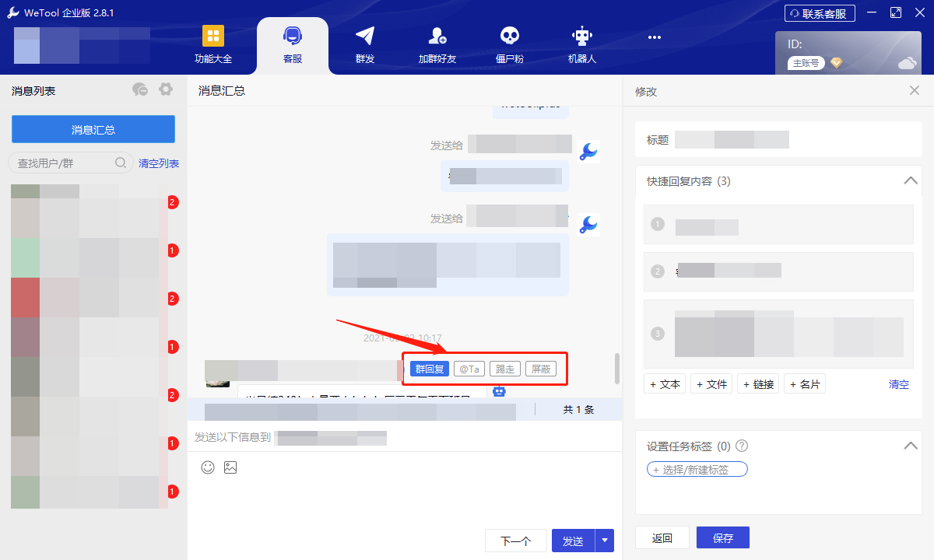This screenshot has width=934, height=560.
Task: Click the upper blue moon sender avatar icon
Action: click(588, 152)
